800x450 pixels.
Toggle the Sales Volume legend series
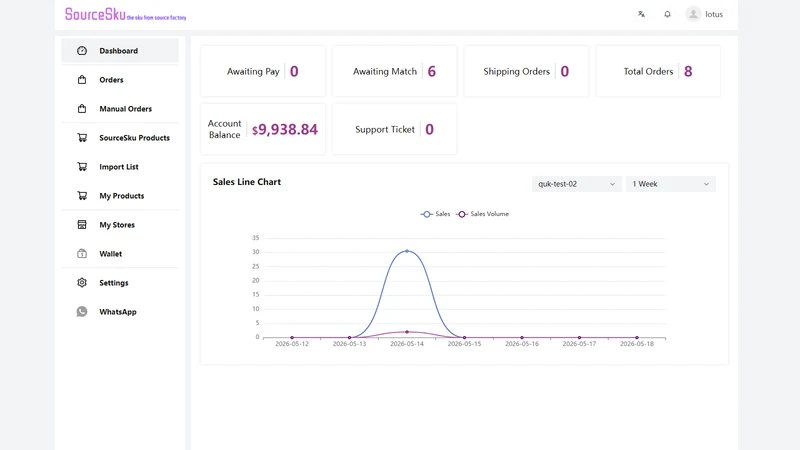tap(483, 214)
